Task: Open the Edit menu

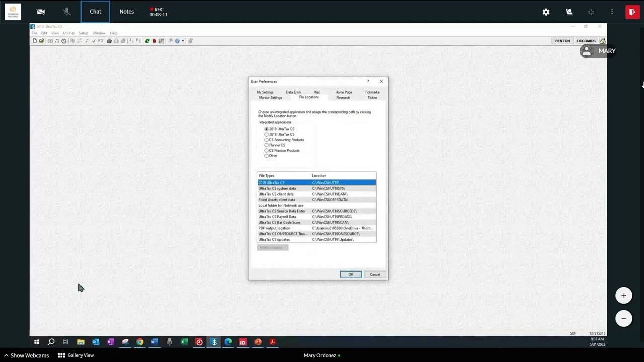Action: (44, 33)
